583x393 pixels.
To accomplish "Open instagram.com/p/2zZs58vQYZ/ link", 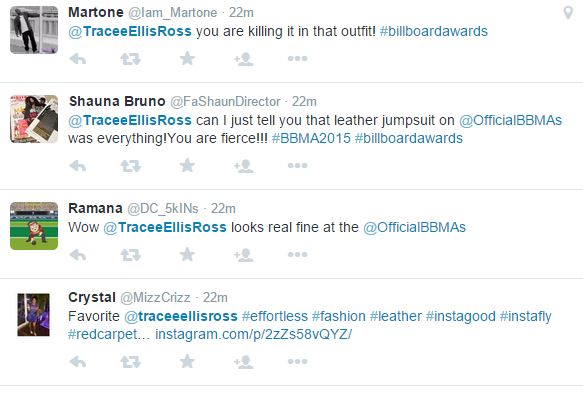I will point(253,334).
